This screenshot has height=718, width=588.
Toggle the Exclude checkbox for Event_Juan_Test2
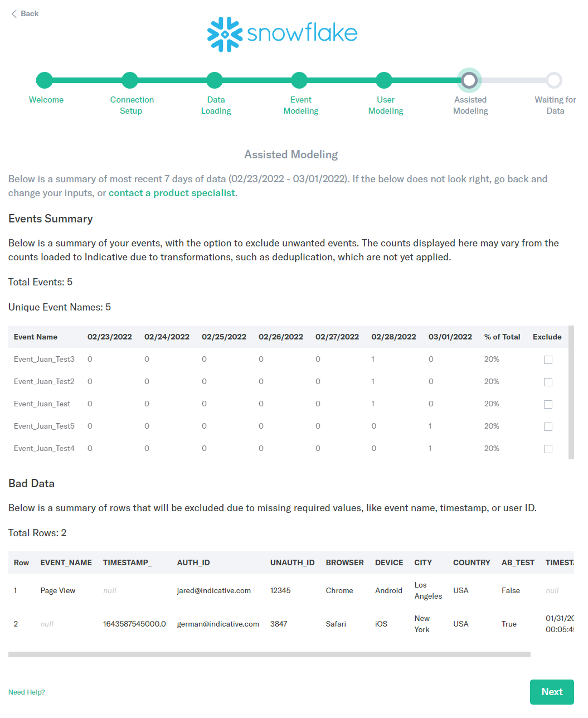point(548,382)
